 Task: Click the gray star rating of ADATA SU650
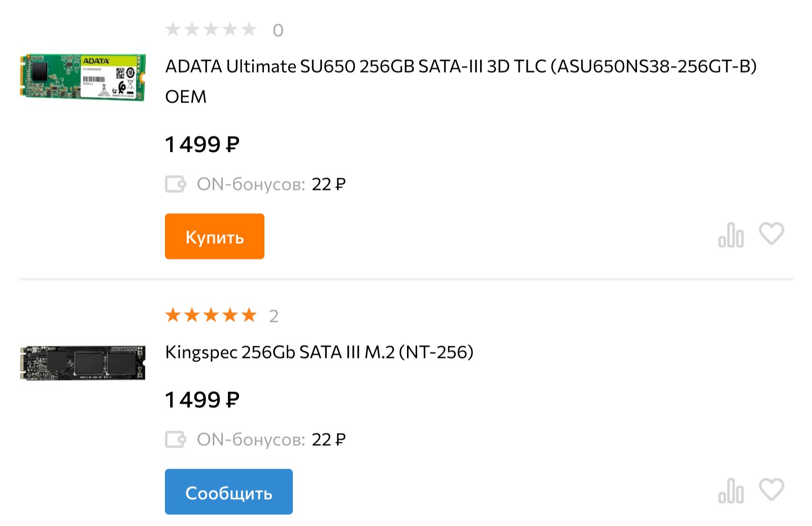[x=211, y=29]
